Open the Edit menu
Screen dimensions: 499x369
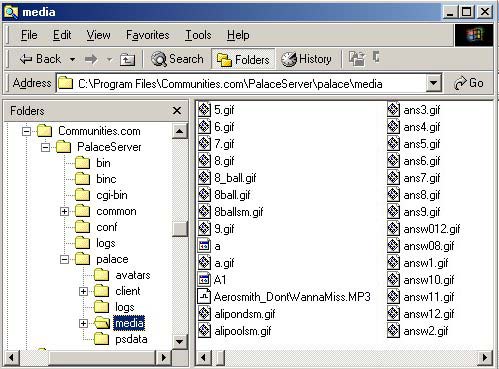pyautogui.click(x=62, y=35)
